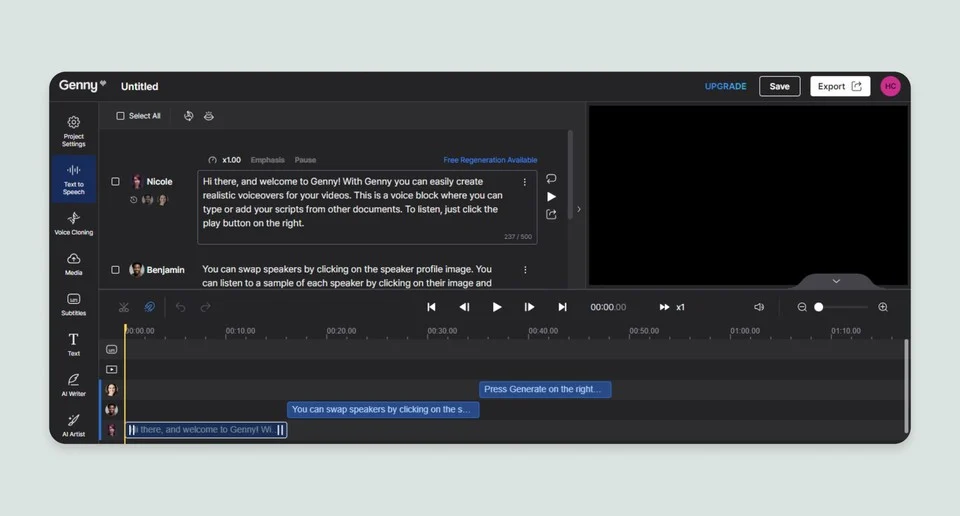
Task: Open the AI Writer tool
Action: pos(73,385)
